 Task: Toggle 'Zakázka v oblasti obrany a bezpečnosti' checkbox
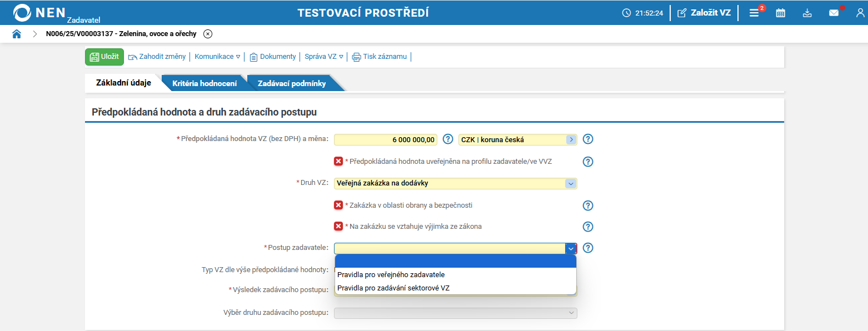pos(338,205)
